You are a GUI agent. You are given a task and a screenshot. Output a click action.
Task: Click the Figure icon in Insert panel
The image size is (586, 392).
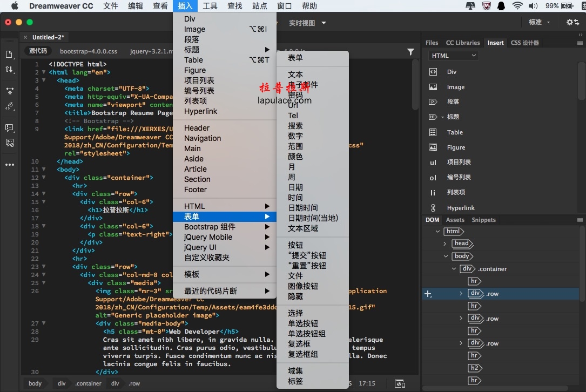click(x=433, y=147)
